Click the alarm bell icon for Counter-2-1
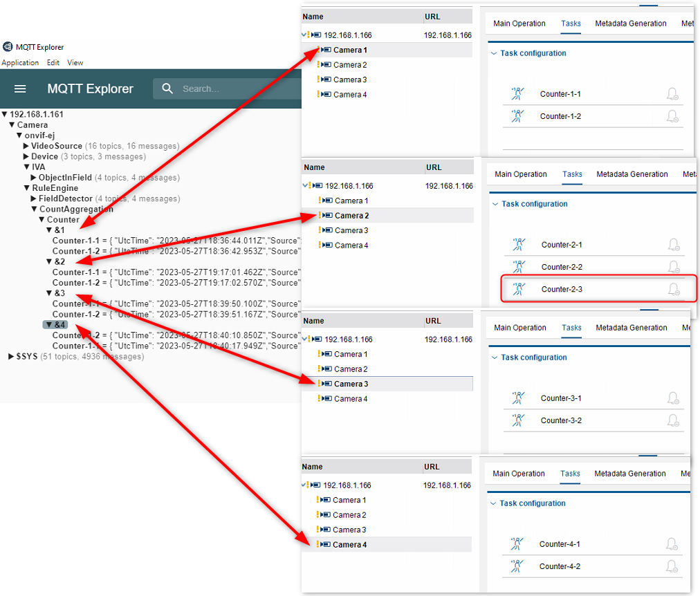The width and height of the screenshot is (700, 596). 674,245
